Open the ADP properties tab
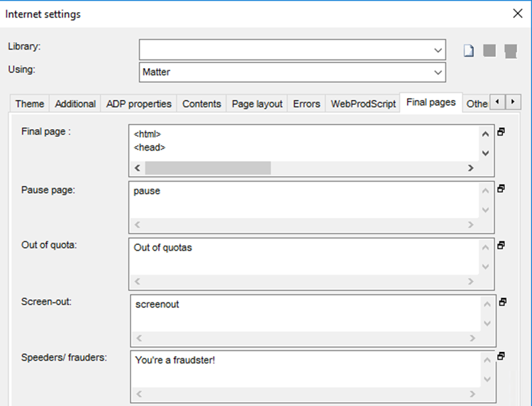 (x=139, y=104)
